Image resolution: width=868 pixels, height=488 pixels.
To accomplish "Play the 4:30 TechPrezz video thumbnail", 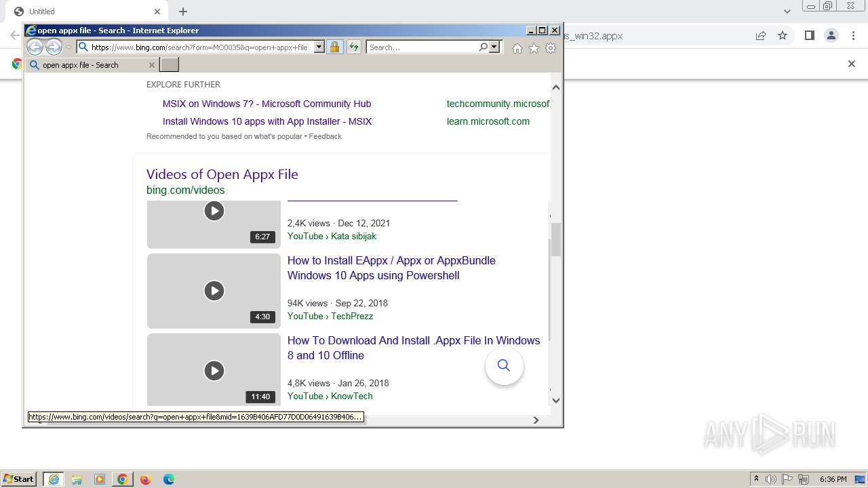I will click(214, 291).
